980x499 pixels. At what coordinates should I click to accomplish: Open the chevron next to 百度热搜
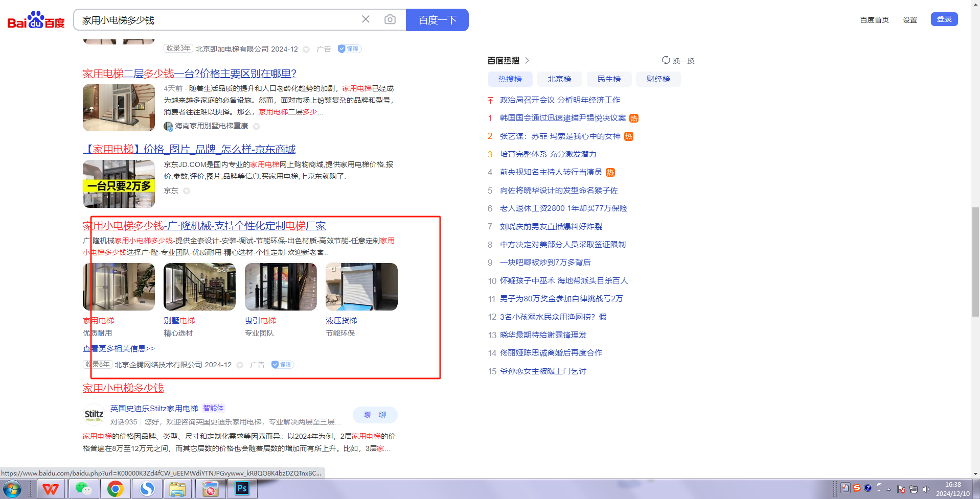click(527, 61)
